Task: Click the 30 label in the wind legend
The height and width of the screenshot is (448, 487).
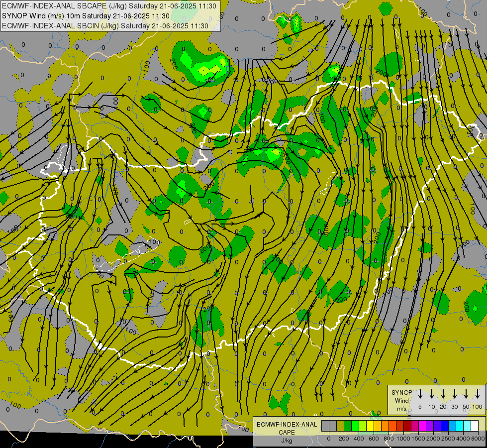Action: pyautogui.click(x=455, y=407)
